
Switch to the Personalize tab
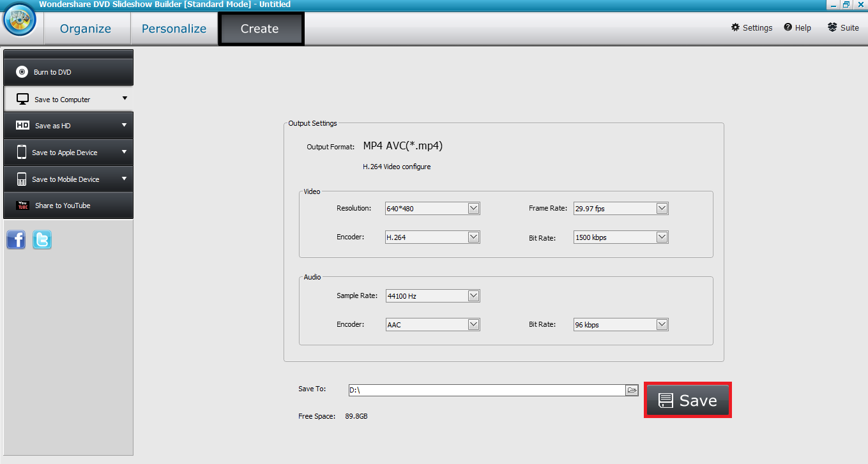tap(174, 29)
